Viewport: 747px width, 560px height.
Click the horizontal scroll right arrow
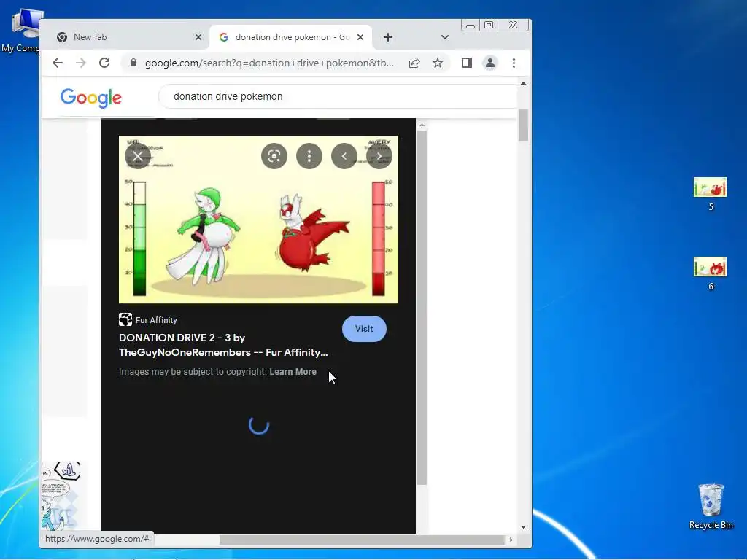pyautogui.click(x=511, y=540)
